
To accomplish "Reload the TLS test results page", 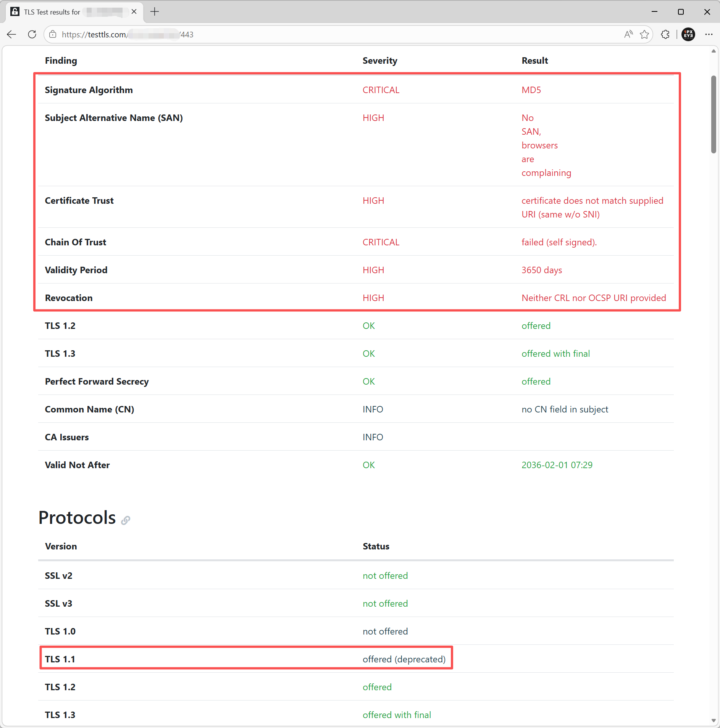I will pyautogui.click(x=32, y=34).
